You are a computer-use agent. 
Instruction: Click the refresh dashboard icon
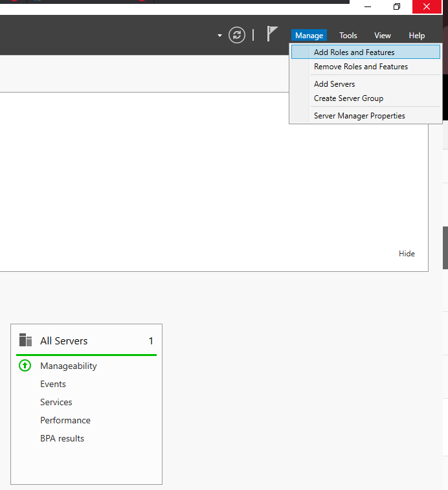237,35
